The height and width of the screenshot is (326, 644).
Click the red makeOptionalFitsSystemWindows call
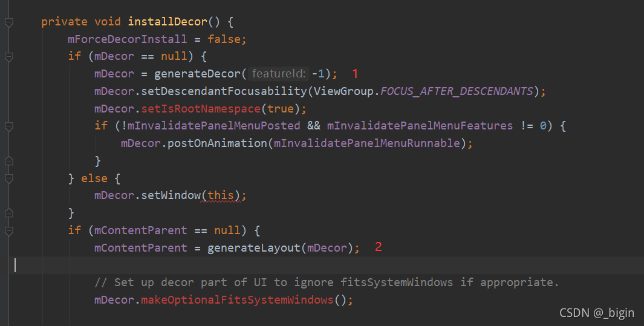click(237, 300)
